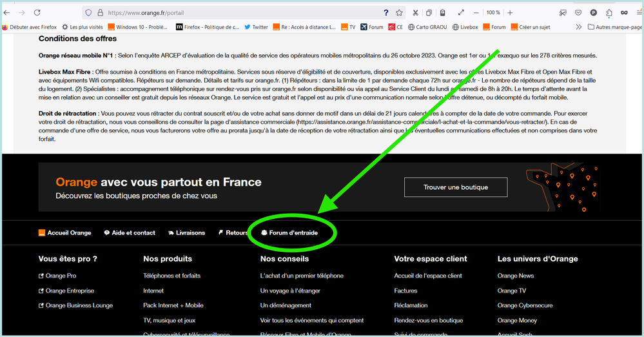
Task: Enter full screen with the diagonal arrows icon
Action: [x=461, y=13]
